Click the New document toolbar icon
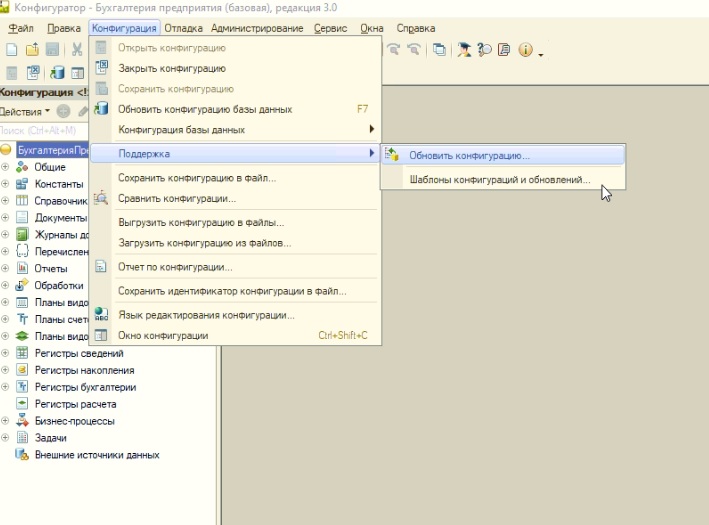The width and height of the screenshot is (709, 525). 12,49
